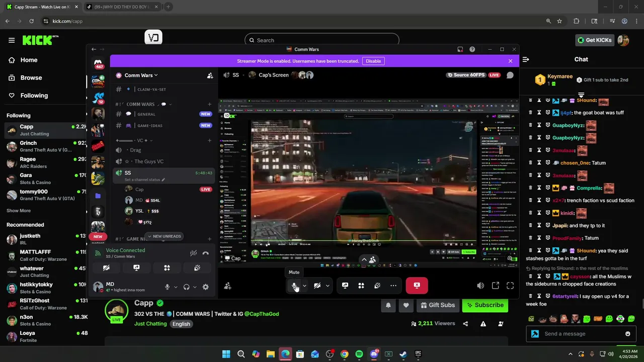Screen dimensions: 644x362
Task: Open Steam from Windows taskbar
Action: pos(403,354)
